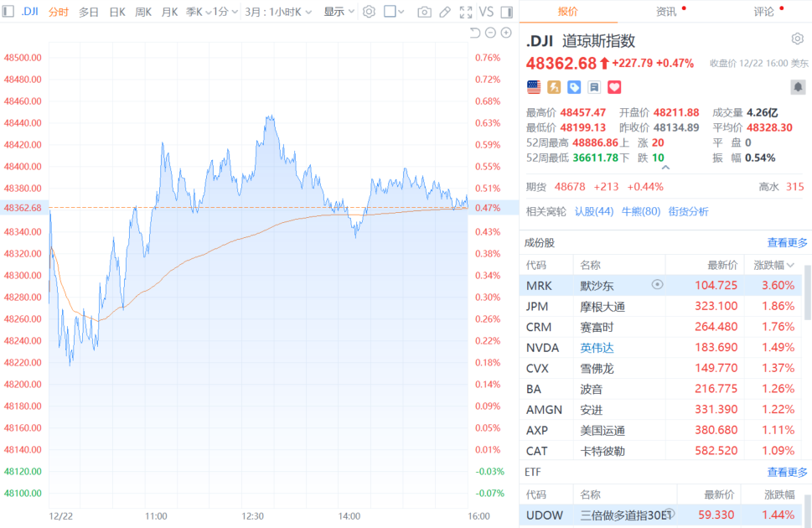This screenshot has height=528, width=812.
Task: Select the UDOW ETF row
Action: pyautogui.click(x=660, y=515)
